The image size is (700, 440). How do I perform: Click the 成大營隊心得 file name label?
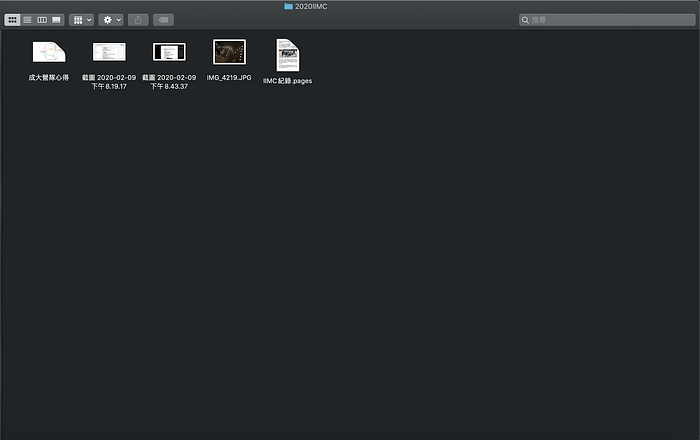coord(49,77)
